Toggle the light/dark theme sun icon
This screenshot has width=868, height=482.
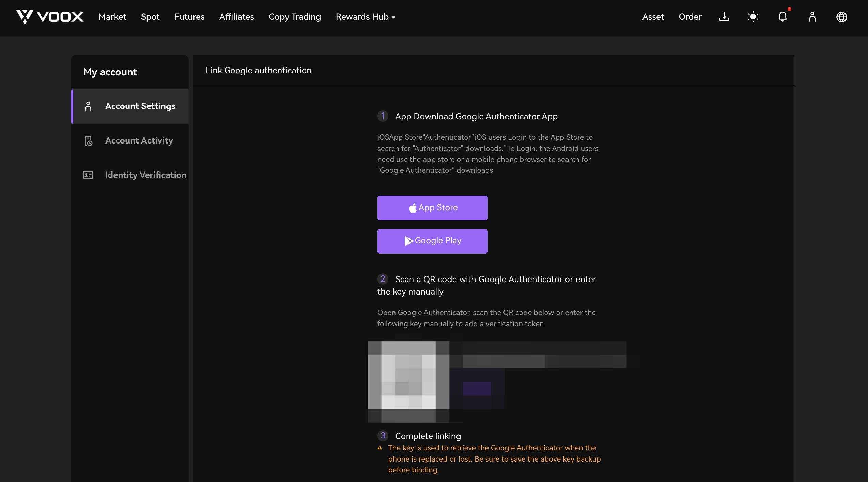coord(753,17)
